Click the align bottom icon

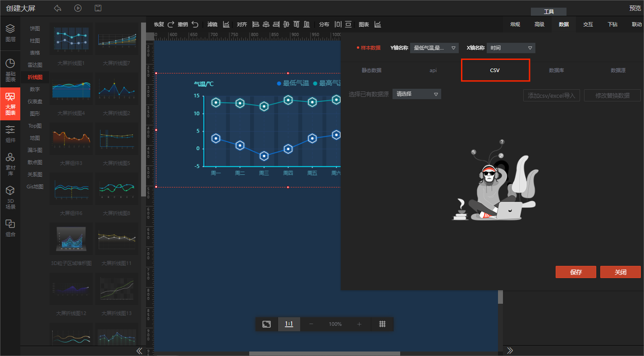(307, 24)
